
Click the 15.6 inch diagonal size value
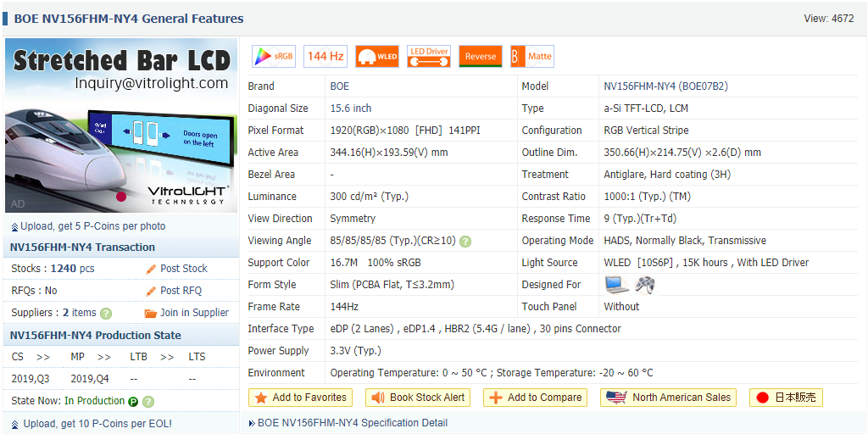[351, 108]
